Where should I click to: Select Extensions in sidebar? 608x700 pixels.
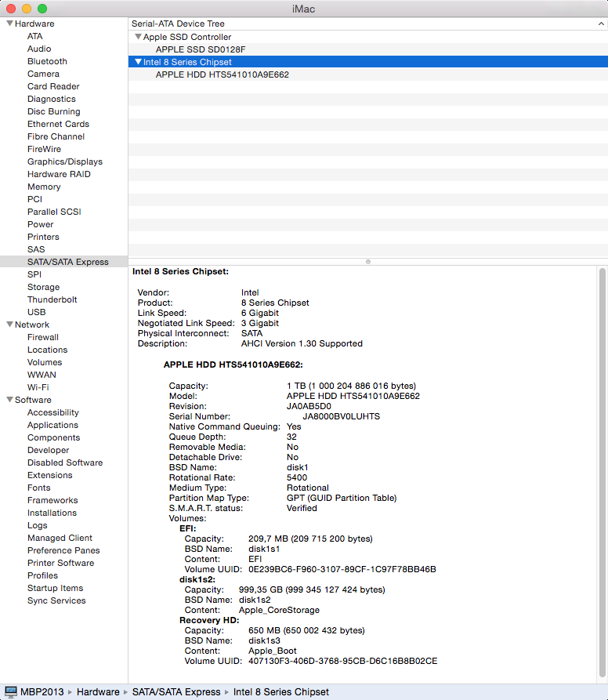[50, 475]
